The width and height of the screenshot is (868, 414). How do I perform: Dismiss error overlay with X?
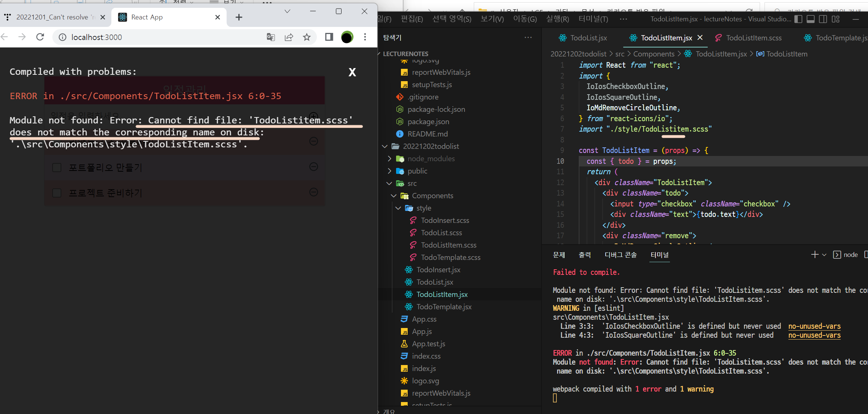coord(352,72)
